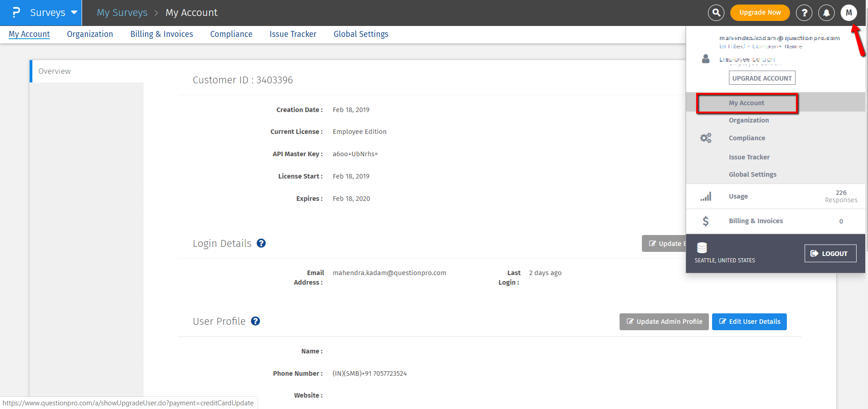The width and height of the screenshot is (868, 409).
Task: Switch to Issue Tracker tab
Action: pos(293,34)
